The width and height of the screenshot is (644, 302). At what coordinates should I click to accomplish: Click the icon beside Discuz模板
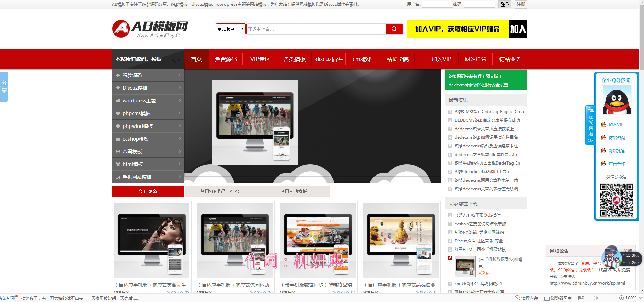[x=118, y=88]
